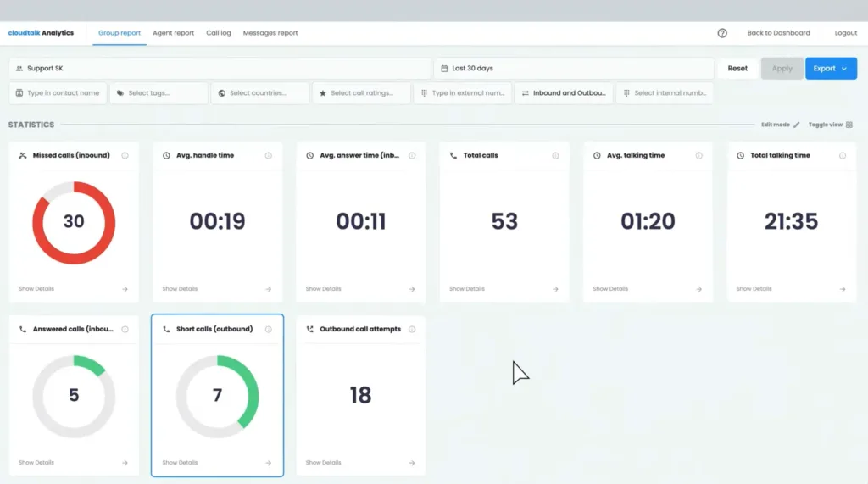This screenshot has height=484, width=868.
Task: Go Back to Dashboard
Action: (778, 33)
